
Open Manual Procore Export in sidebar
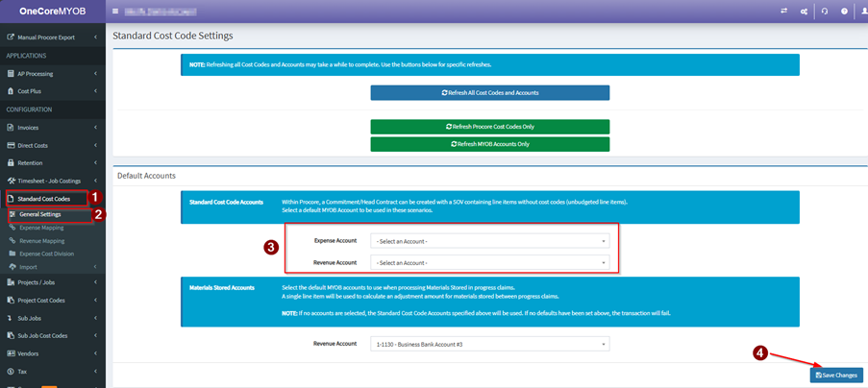(48, 37)
